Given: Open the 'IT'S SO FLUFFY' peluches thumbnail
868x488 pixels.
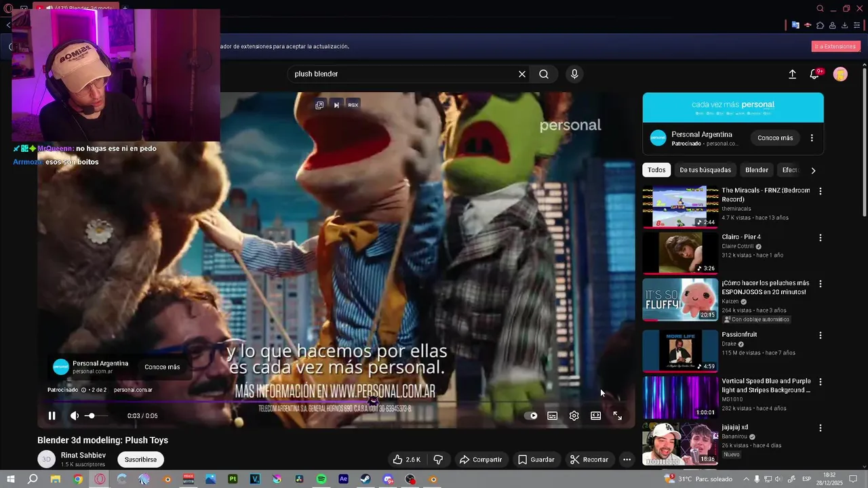Looking at the screenshot, I should [680, 299].
